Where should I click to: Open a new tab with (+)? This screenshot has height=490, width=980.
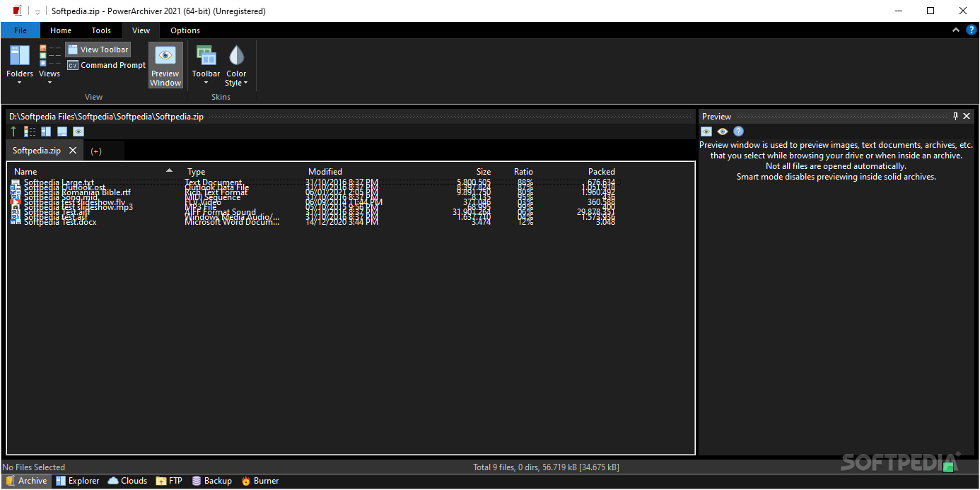point(96,151)
